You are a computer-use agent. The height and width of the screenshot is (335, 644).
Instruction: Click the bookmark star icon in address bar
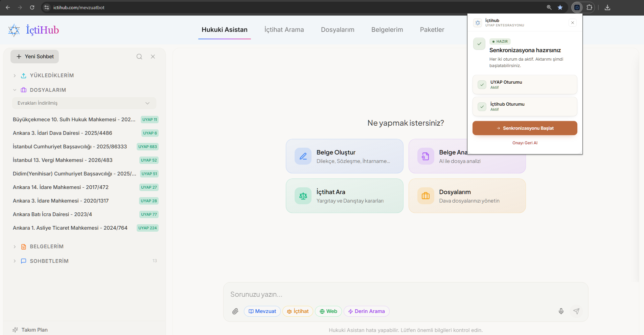560,7
